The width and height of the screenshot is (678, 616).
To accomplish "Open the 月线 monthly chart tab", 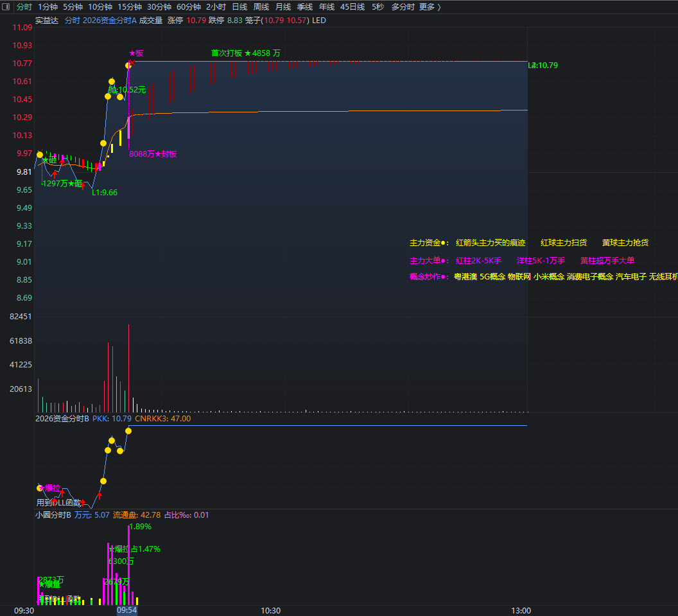I will click(x=283, y=7).
